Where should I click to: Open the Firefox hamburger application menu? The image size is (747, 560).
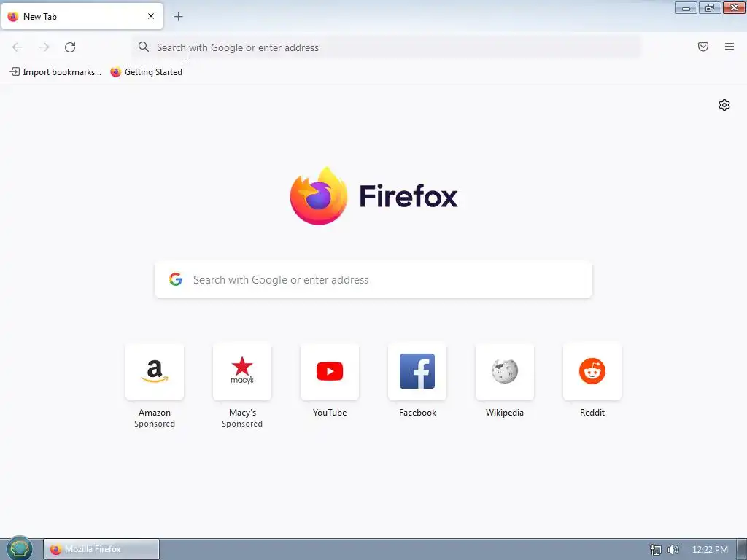point(729,47)
